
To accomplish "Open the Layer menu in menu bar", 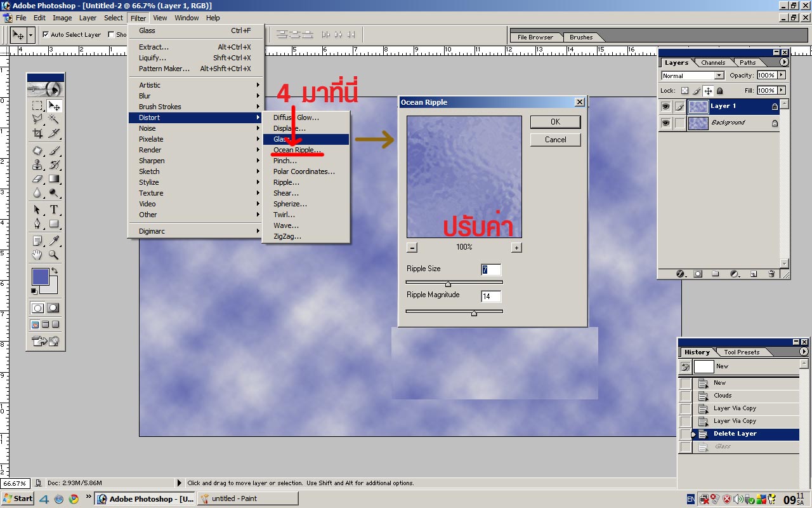I will pos(88,18).
